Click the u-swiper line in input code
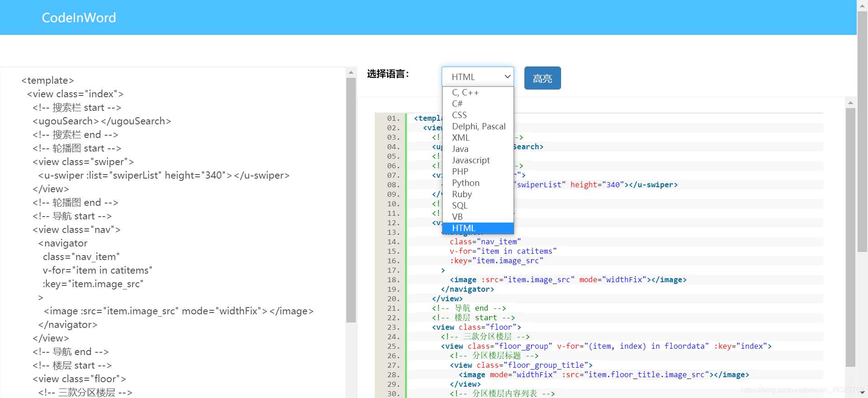This screenshot has width=868, height=398. pos(164,175)
